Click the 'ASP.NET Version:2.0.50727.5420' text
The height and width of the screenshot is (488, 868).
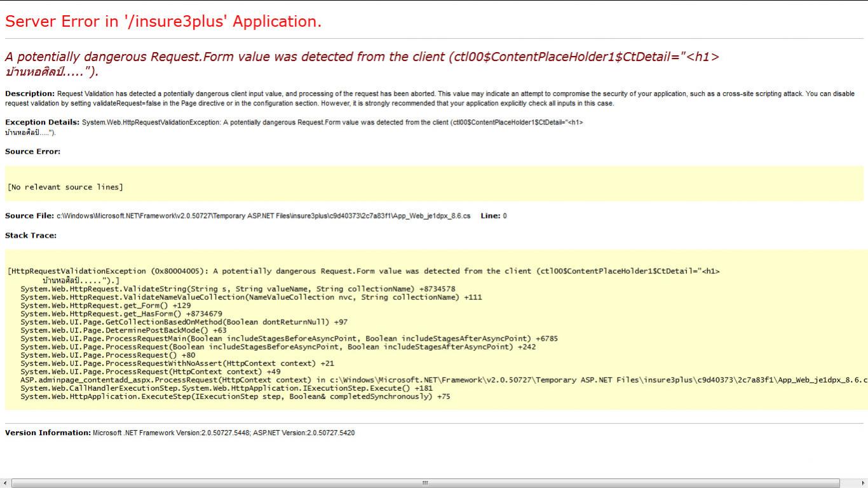point(304,433)
